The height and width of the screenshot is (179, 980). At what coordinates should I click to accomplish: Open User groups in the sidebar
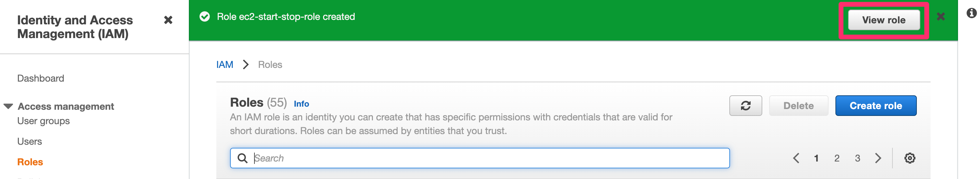click(x=43, y=121)
